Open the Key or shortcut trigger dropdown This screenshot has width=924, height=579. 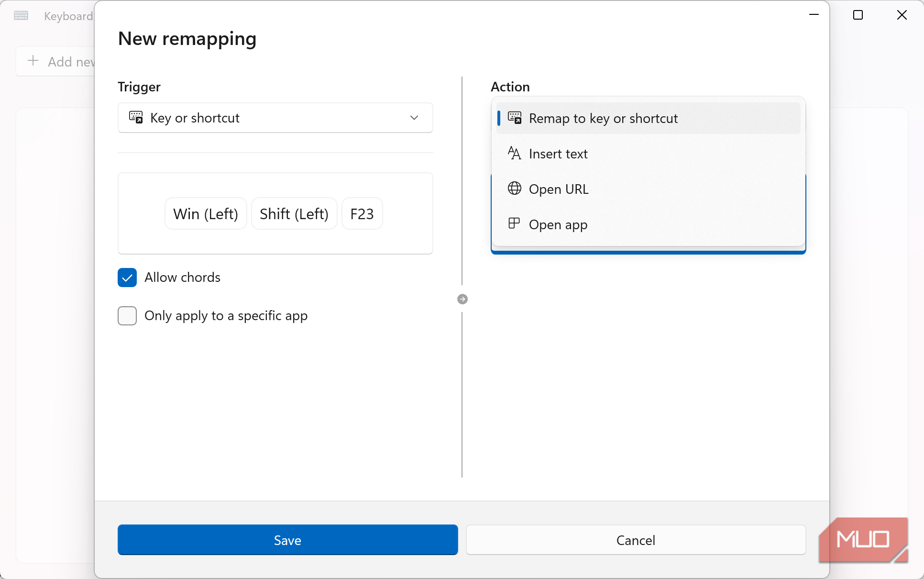click(275, 118)
